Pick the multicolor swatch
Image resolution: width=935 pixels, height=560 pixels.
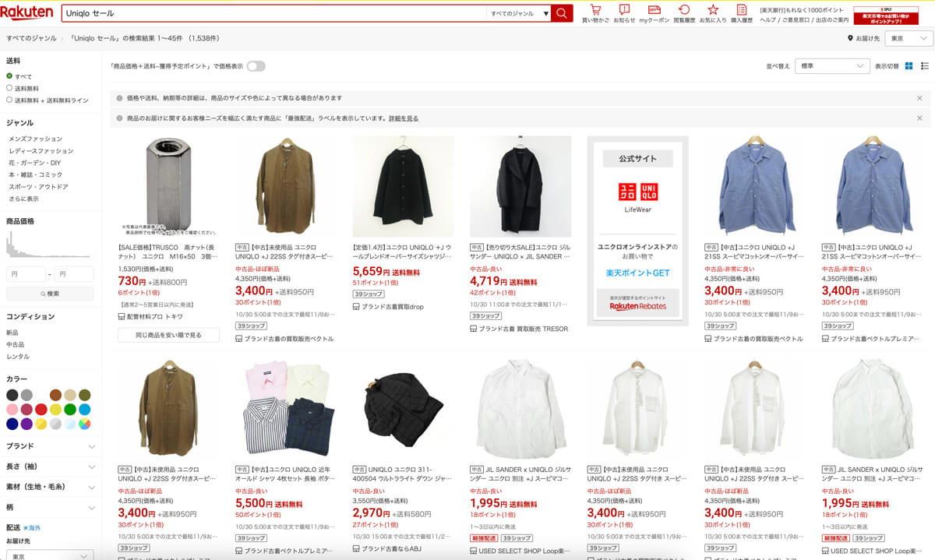point(84,424)
